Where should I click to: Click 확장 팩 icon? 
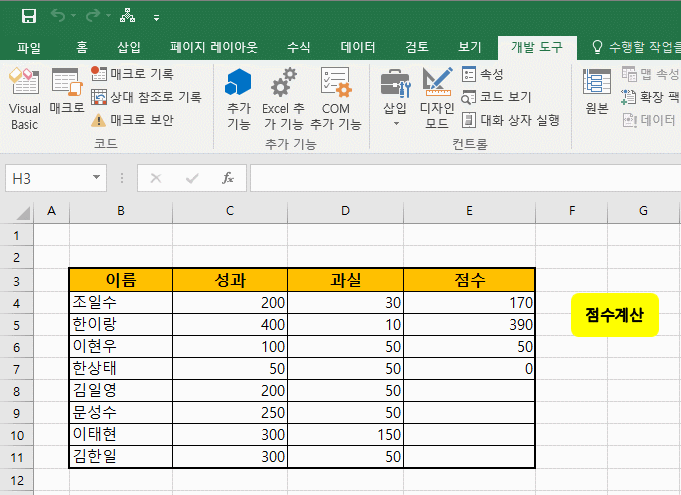pyautogui.click(x=650, y=97)
